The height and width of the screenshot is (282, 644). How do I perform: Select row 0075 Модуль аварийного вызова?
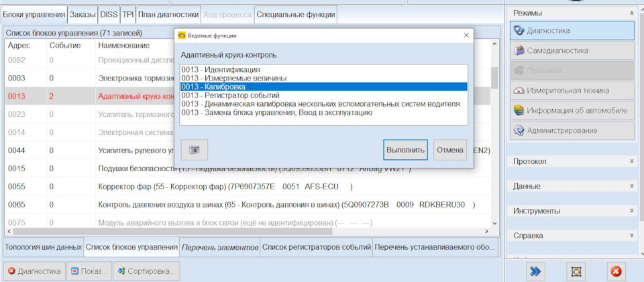pos(248,222)
